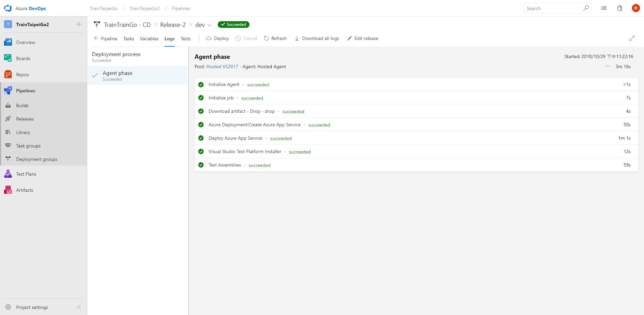Viewport: 644px width, 315px height.
Task: Open the Boards icon in sidebar
Action: tap(8, 58)
